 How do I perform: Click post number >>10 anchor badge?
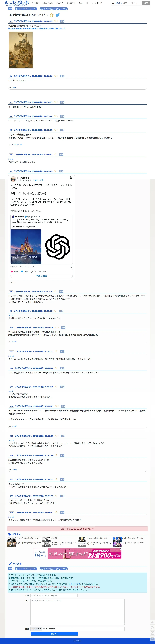pyautogui.click(x=11, y=327)
